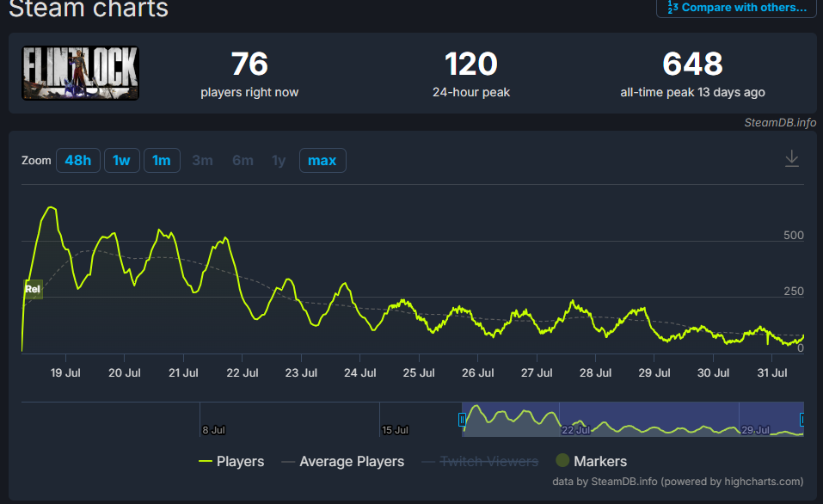Click the 15 Jul navigator label
Image resolution: width=823 pixels, height=504 pixels.
coord(395,430)
